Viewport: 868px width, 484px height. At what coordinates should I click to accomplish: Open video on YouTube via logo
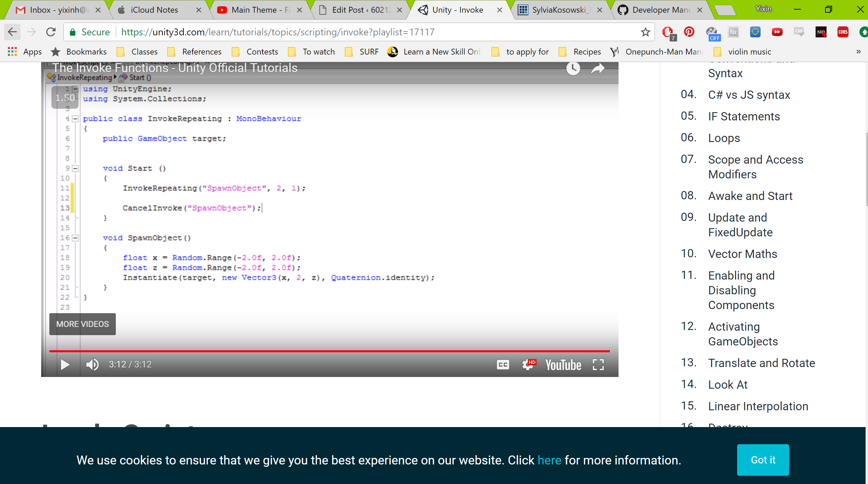pos(563,365)
